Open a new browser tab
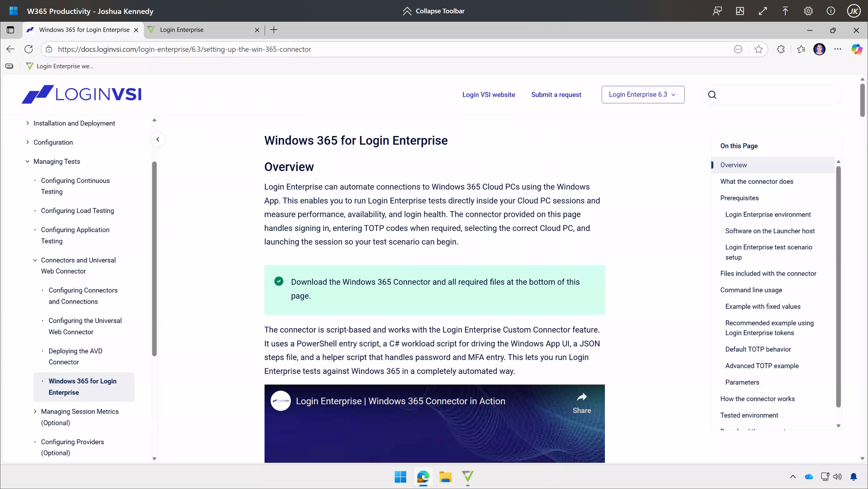868x489 pixels. 274,30
